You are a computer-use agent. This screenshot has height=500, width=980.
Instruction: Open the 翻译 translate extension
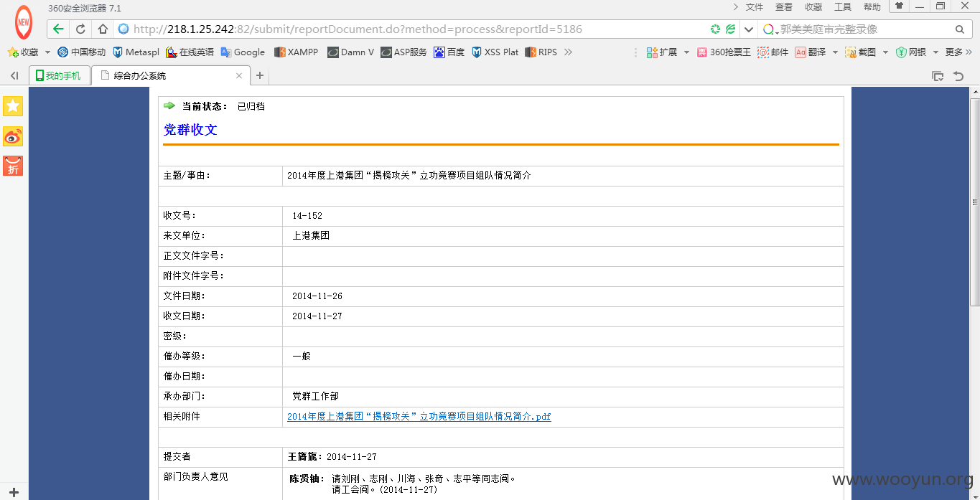811,52
